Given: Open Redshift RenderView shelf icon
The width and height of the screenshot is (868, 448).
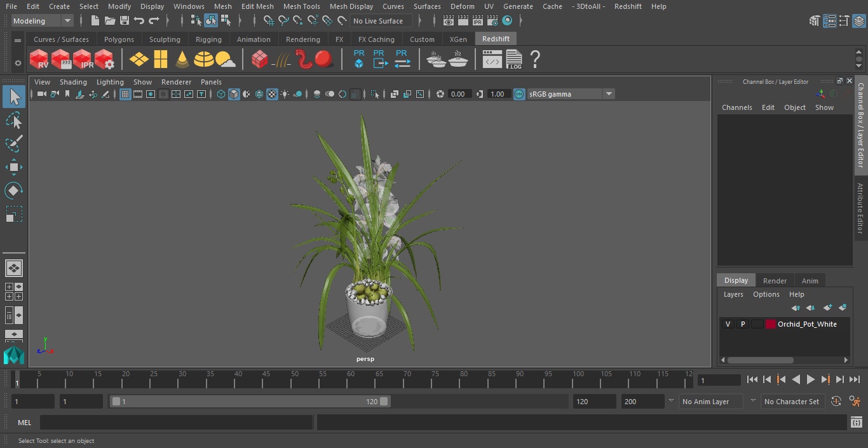Looking at the screenshot, I should coord(39,60).
